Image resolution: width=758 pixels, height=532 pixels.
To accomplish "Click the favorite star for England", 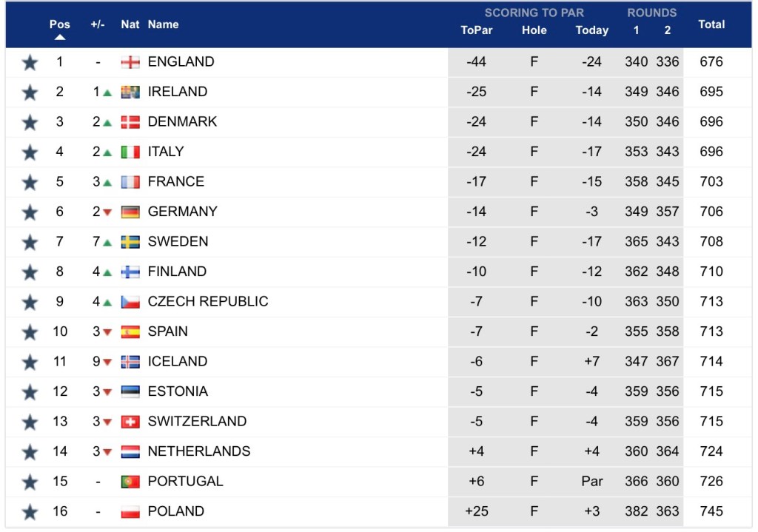I will [30, 62].
